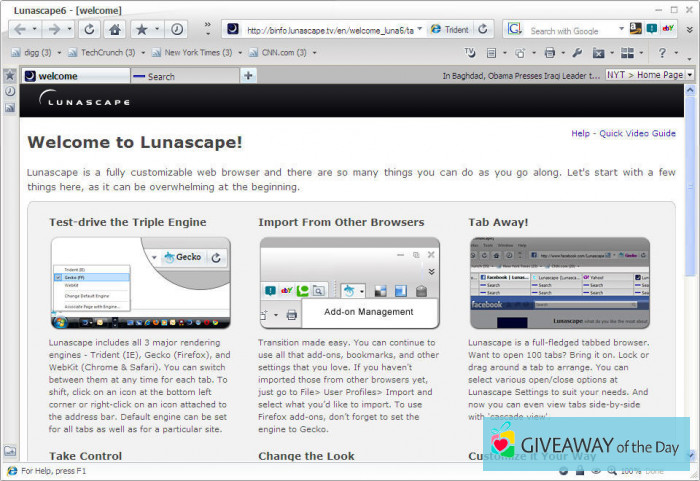
Task: Open Favorites with the star toolbar icon
Action: click(x=142, y=30)
